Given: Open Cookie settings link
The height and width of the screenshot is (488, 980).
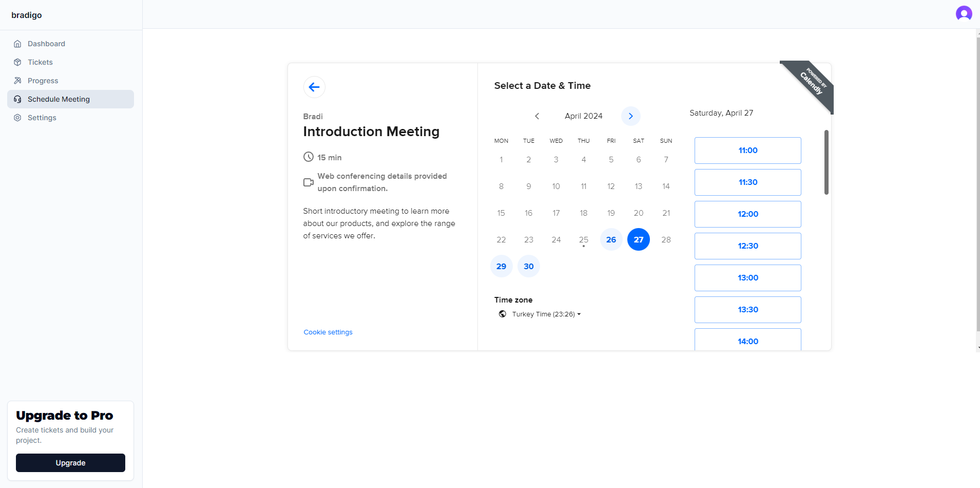Looking at the screenshot, I should click(x=328, y=332).
